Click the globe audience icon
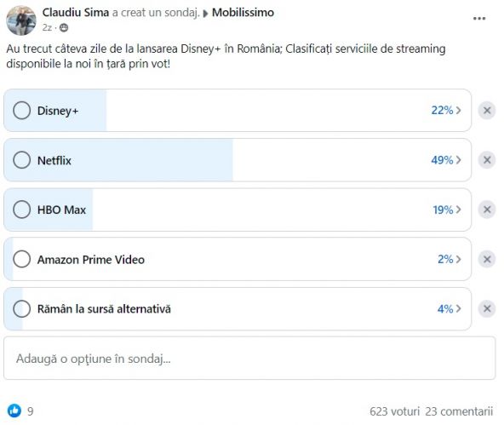This screenshot has width=504, height=425. coord(64,28)
